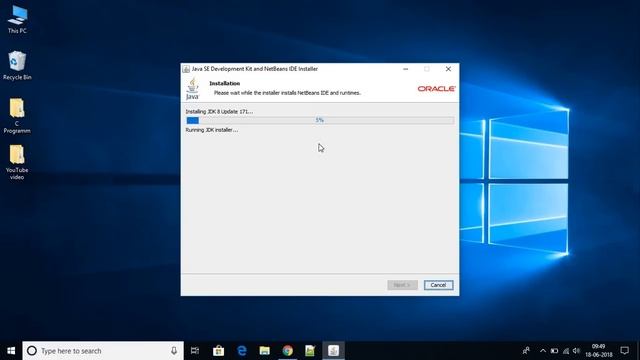Image resolution: width=640 pixels, height=360 pixels.
Task: Click the Cortana circle icon
Action: (32, 351)
